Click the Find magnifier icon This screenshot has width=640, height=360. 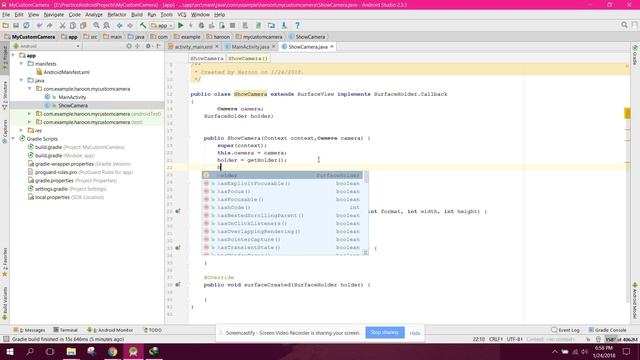(x=96, y=25)
